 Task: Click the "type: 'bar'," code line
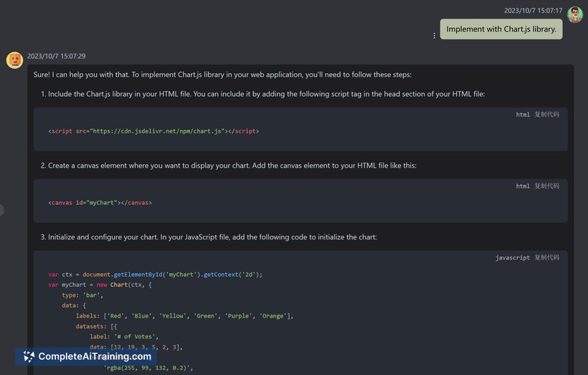[82, 295]
